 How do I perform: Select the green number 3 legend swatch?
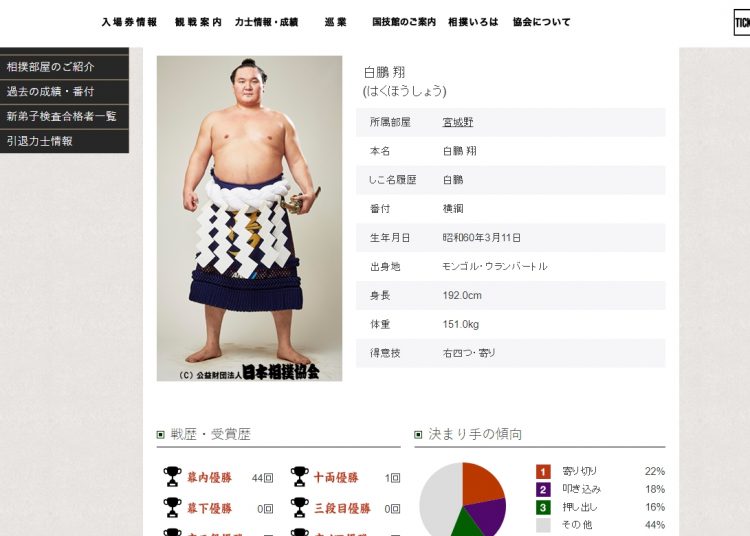543,507
